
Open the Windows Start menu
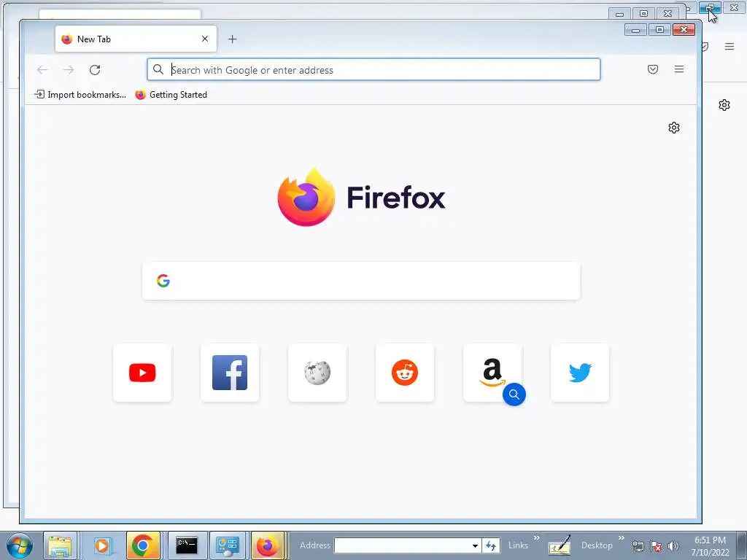19,545
